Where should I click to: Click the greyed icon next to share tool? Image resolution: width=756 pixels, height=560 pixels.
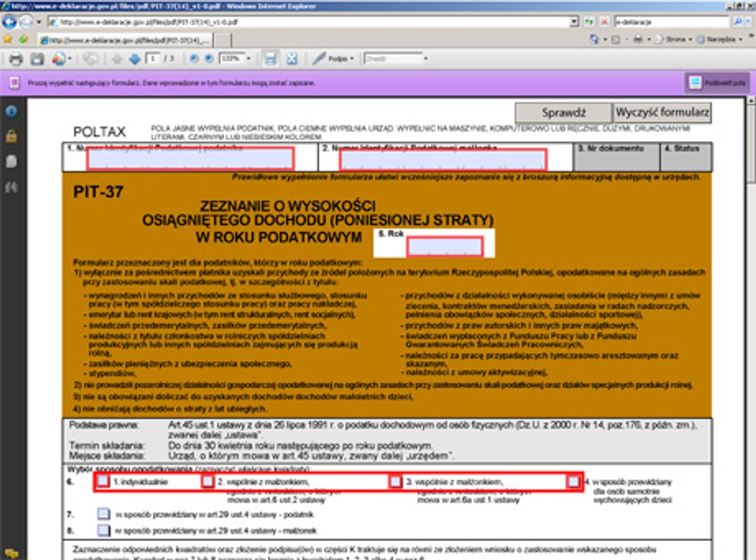(x=90, y=59)
